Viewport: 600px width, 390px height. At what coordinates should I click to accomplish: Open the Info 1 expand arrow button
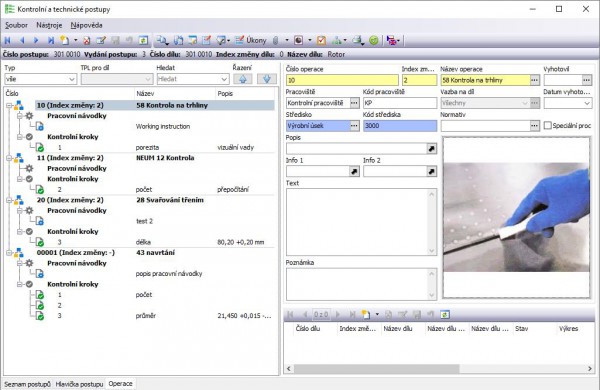coord(354,171)
